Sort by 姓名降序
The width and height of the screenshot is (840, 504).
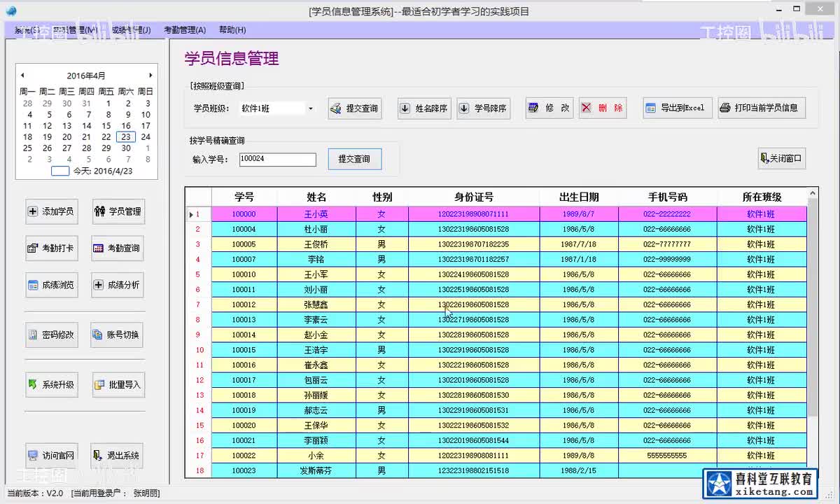coord(424,108)
